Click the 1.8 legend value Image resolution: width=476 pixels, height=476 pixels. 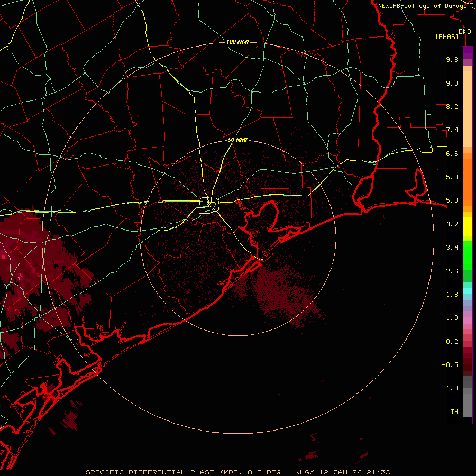[x=452, y=295]
